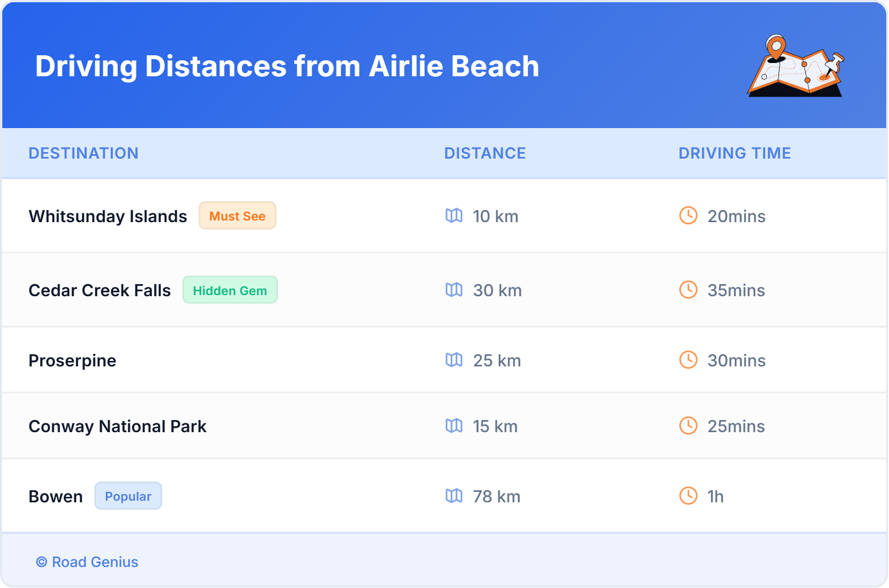The width and height of the screenshot is (889, 588).
Task: Click the map icon beside 25 km
Action: (x=454, y=360)
